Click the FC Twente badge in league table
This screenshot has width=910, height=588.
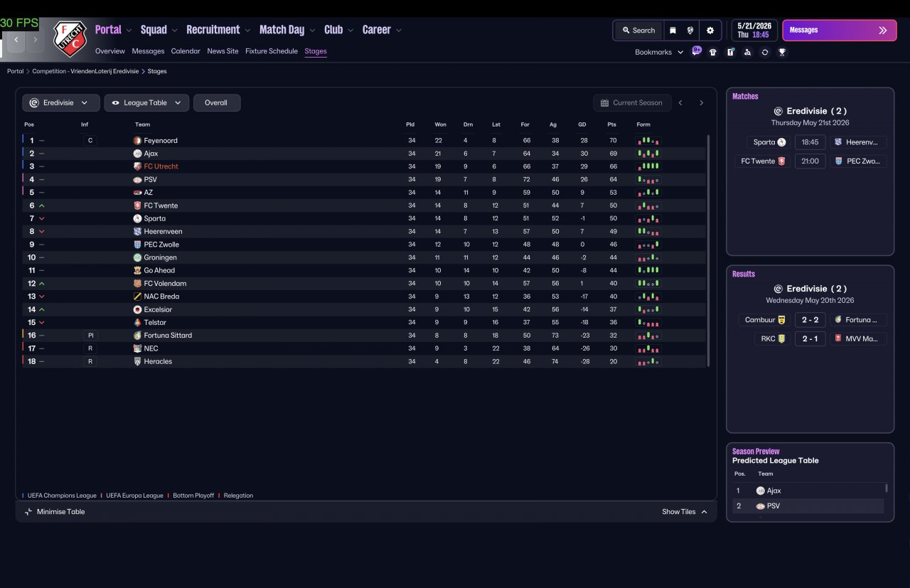point(137,205)
